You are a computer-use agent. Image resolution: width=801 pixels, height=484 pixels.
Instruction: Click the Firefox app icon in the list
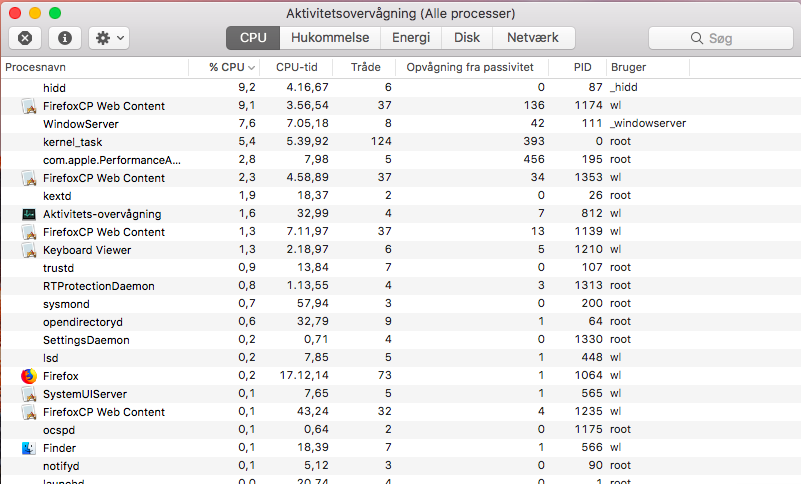point(29,376)
